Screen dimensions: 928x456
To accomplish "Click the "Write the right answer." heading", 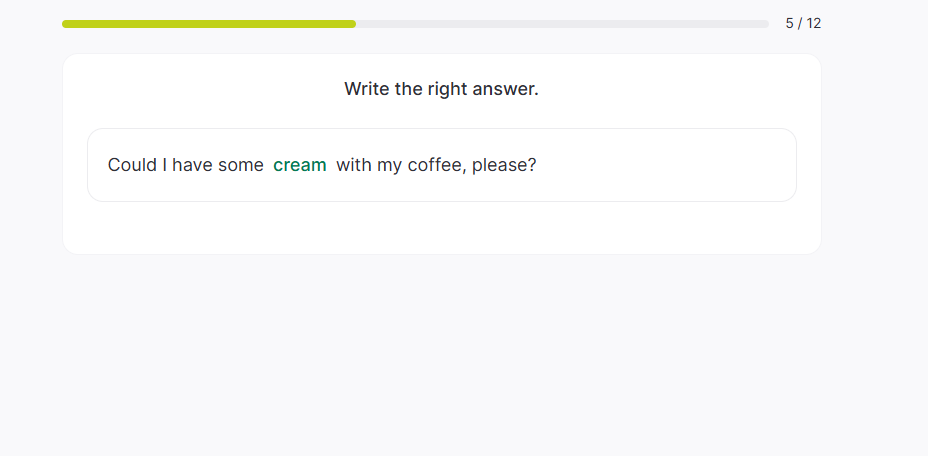I will [441, 89].
